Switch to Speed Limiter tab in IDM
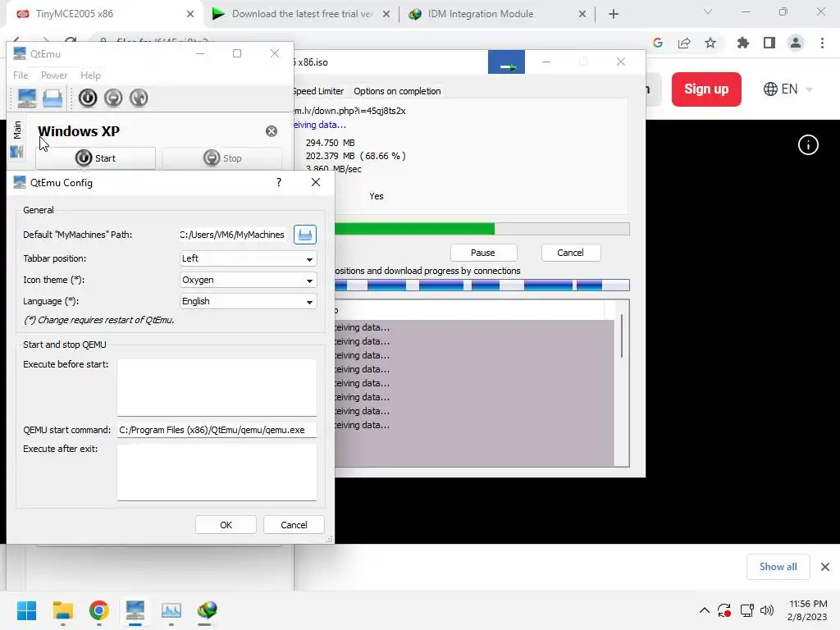Screen dimensions: 840x630 tap(318, 91)
